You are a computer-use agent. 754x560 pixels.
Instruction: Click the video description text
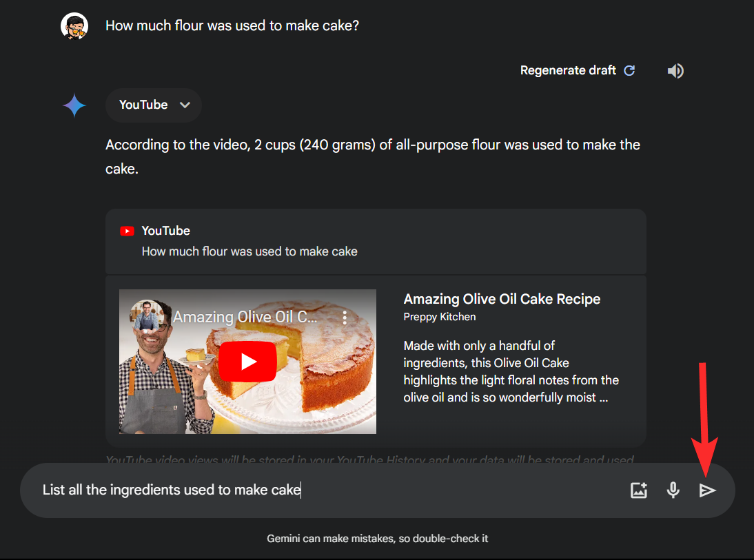(x=511, y=371)
